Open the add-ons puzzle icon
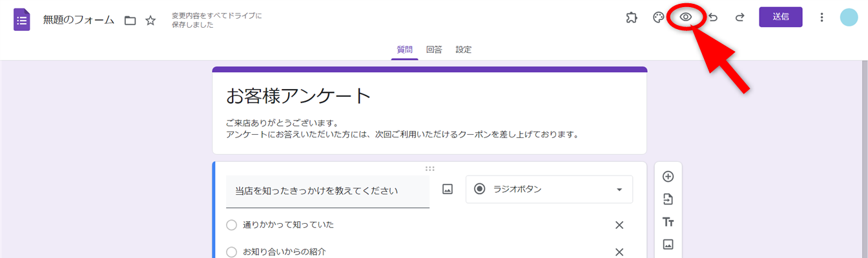This screenshot has width=868, height=258. coord(632,17)
